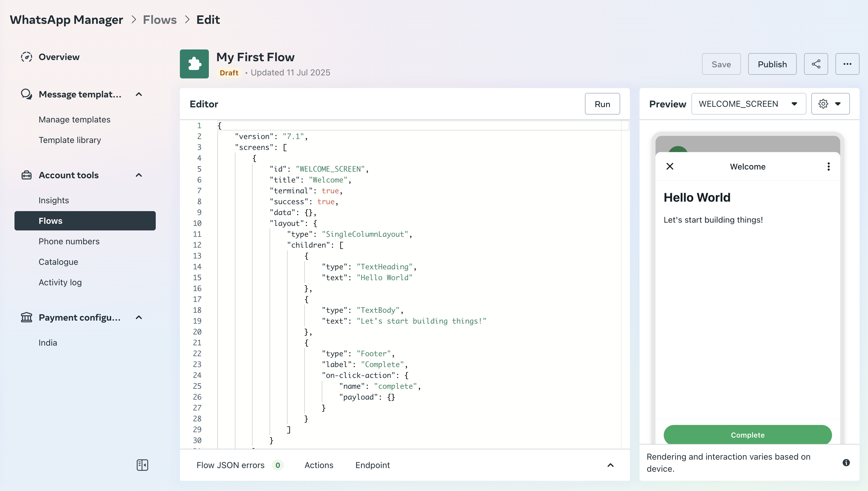The image size is (868, 491).
Task: Click line number 22 in the gutter
Action: pyautogui.click(x=197, y=353)
